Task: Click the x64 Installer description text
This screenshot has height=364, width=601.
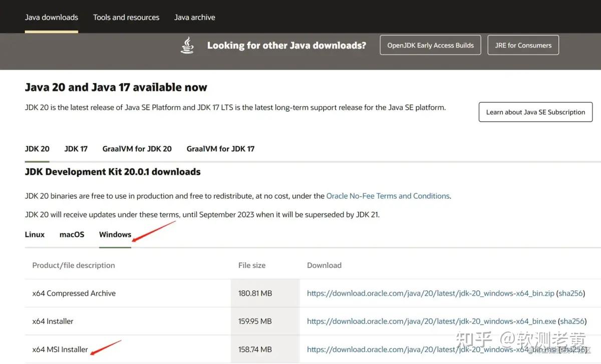Action: 53,321
